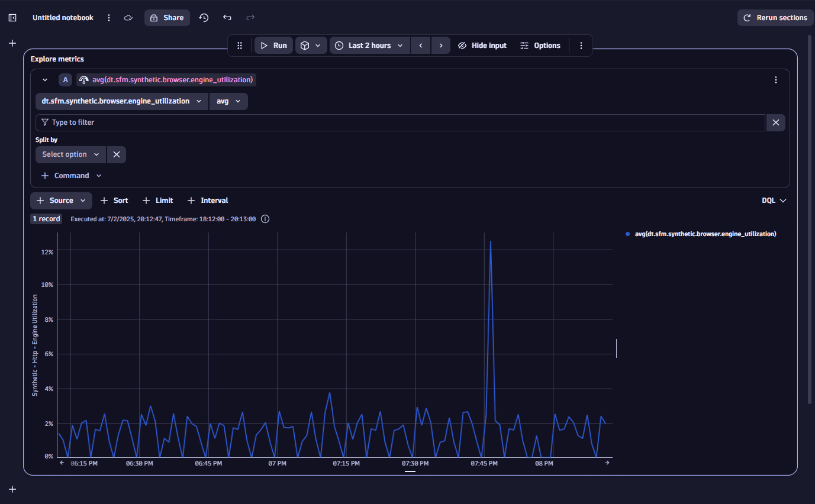Image resolution: width=815 pixels, height=504 pixels.
Task: Run the section query
Action: pos(273,46)
